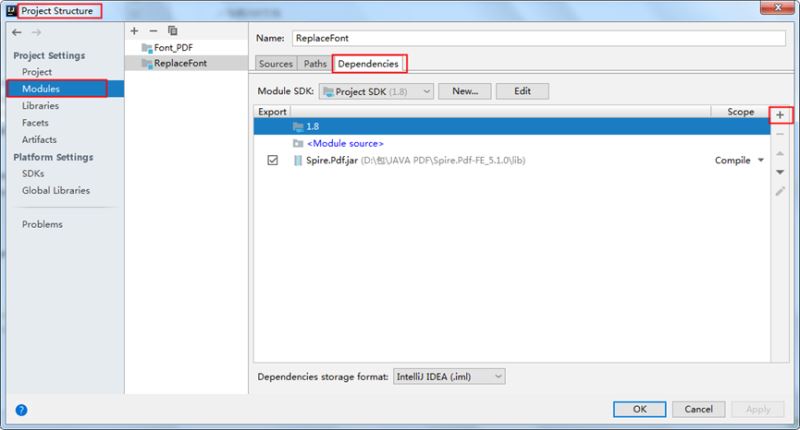
Task: Select Project under Project Settings
Action: pos(37,72)
